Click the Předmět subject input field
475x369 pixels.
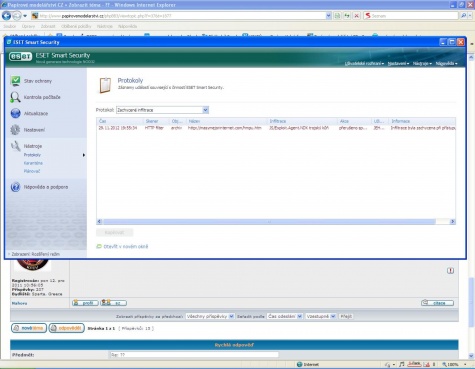click(x=194, y=355)
